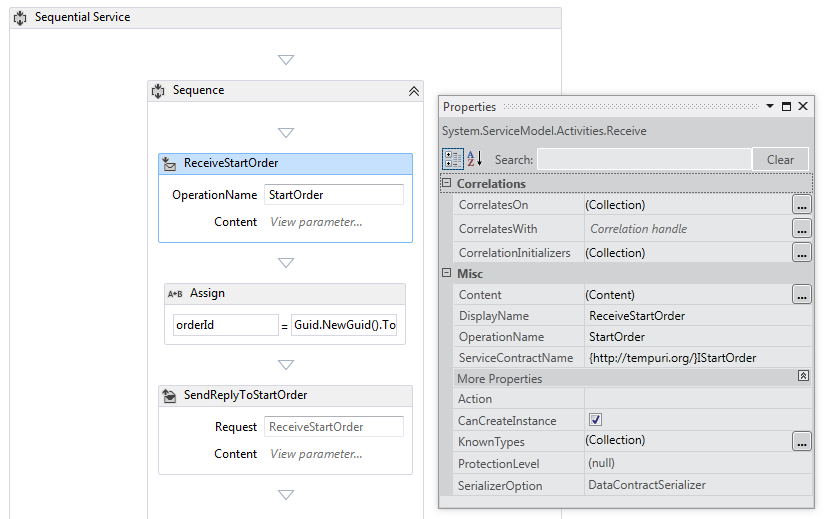Click the Assign A+B icon
This screenshot has width=825, height=519.
point(175,294)
